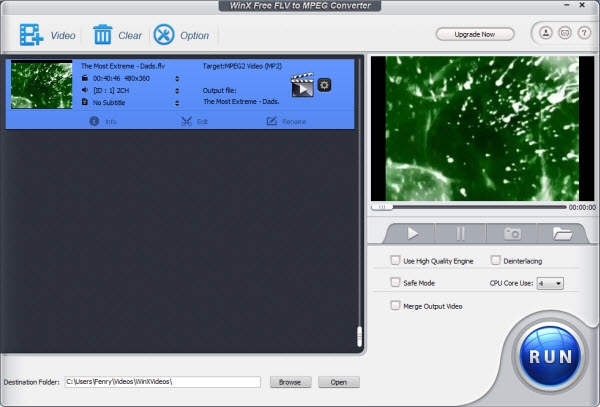Enable the Merge Output Video checkbox
The image size is (600, 407).
coord(396,305)
